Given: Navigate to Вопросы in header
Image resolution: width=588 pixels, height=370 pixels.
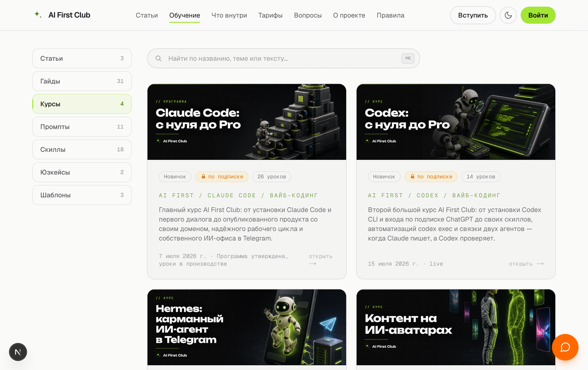Looking at the screenshot, I should click(308, 15).
